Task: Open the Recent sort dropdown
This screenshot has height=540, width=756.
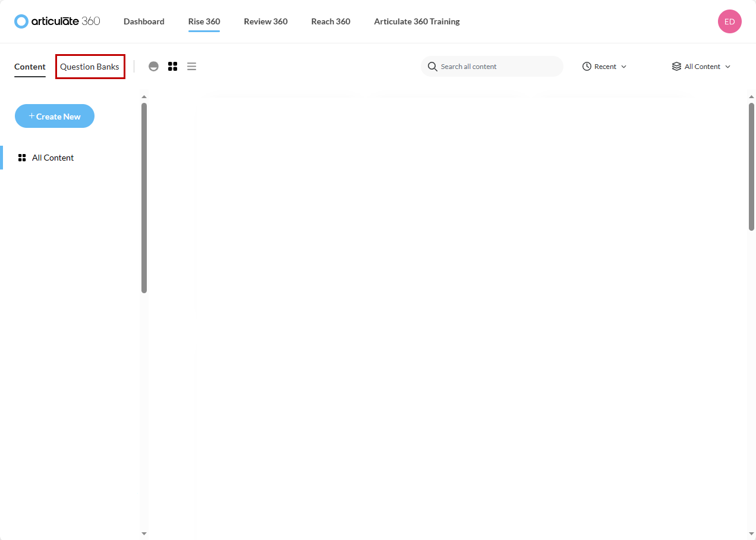Action: coord(604,67)
